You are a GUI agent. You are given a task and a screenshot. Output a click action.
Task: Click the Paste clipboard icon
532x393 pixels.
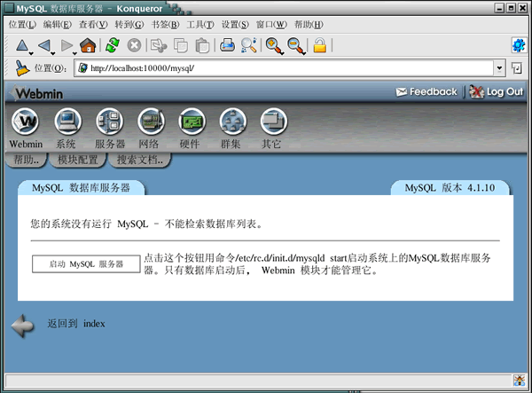tap(202, 45)
